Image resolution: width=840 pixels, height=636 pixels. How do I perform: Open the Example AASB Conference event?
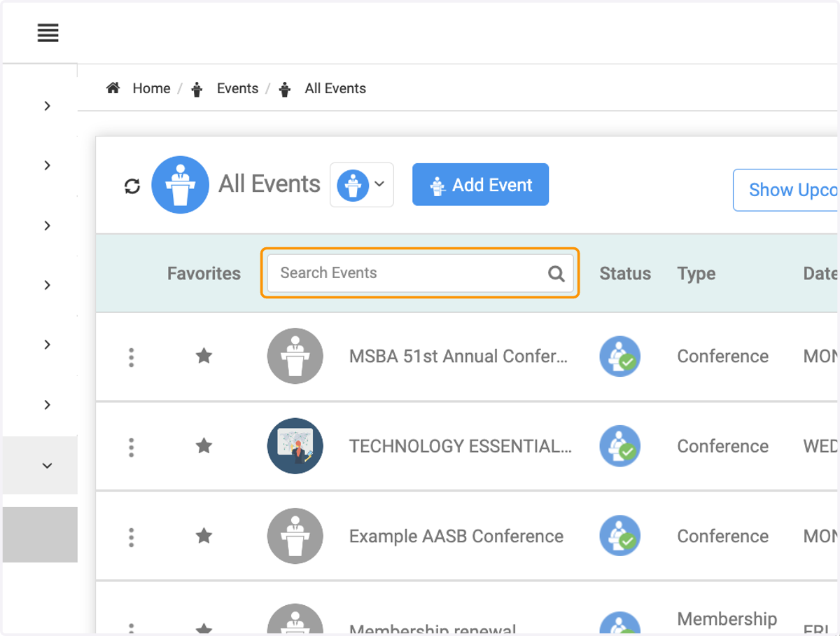[x=456, y=537]
